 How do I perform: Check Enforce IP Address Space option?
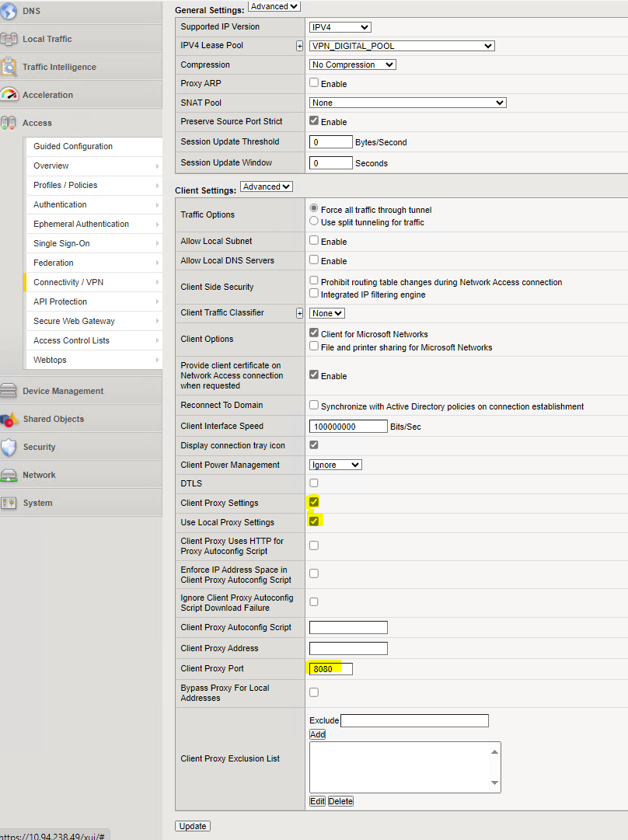314,573
